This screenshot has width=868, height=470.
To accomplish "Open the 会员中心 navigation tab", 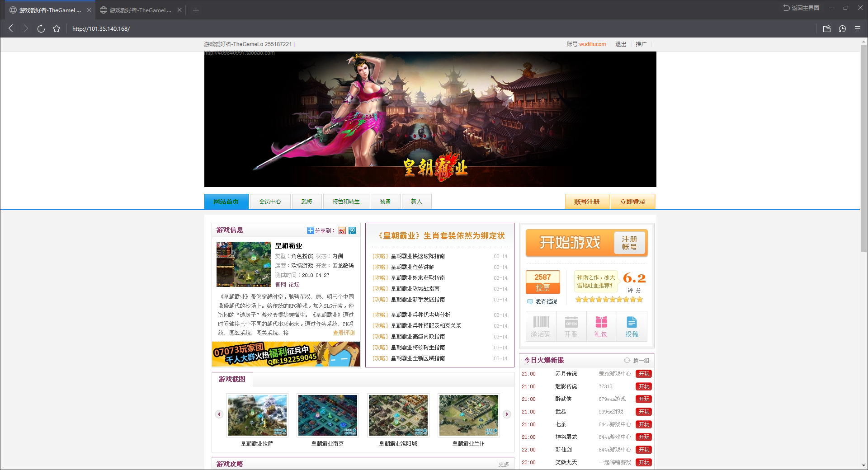I will [270, 202].
